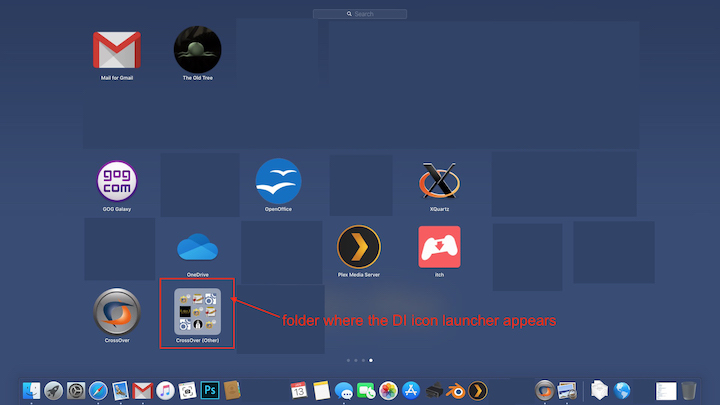
Task: Launch iTunes from the Dock
Action: tap(165, 391)
